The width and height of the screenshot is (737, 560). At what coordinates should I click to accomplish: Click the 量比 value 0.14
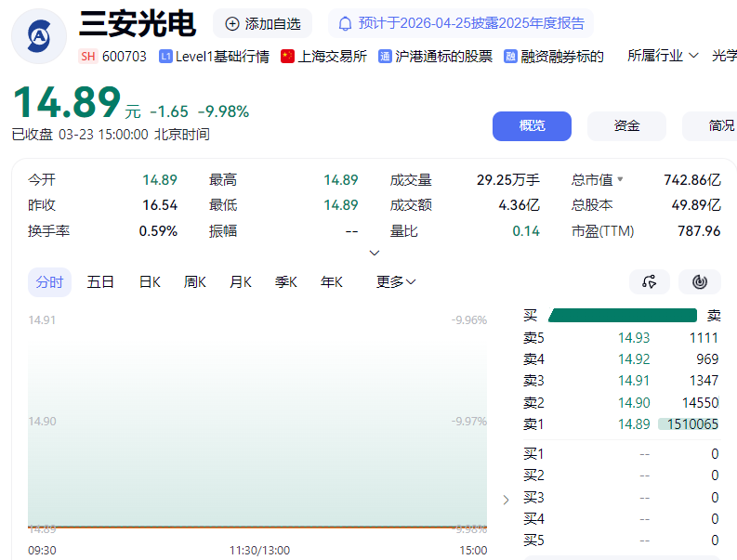(526, 231)
